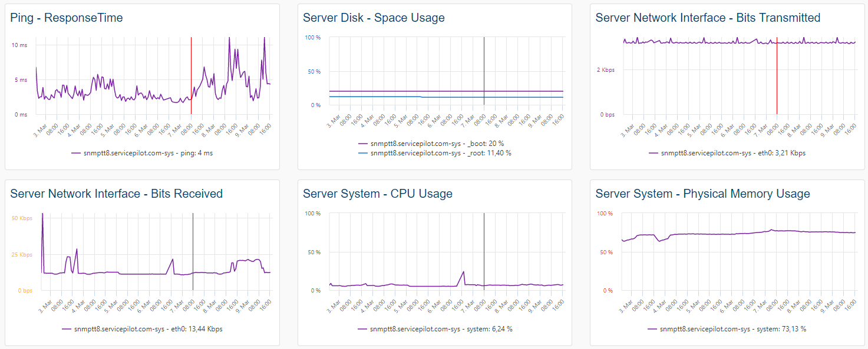Viewport: 868px width, 349px height.
Task: Open the Bits Transmitted panel title
Action: pyautogui.click(x=708, y=18)
